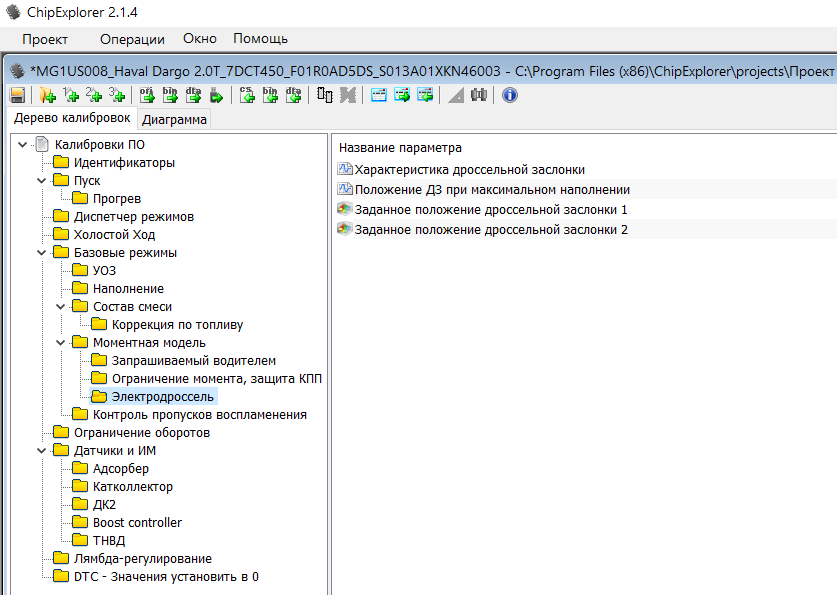Viewport: 837px width, 595px height.
Task: Click the 'ori' file toolbar icon
Action: 146,95
